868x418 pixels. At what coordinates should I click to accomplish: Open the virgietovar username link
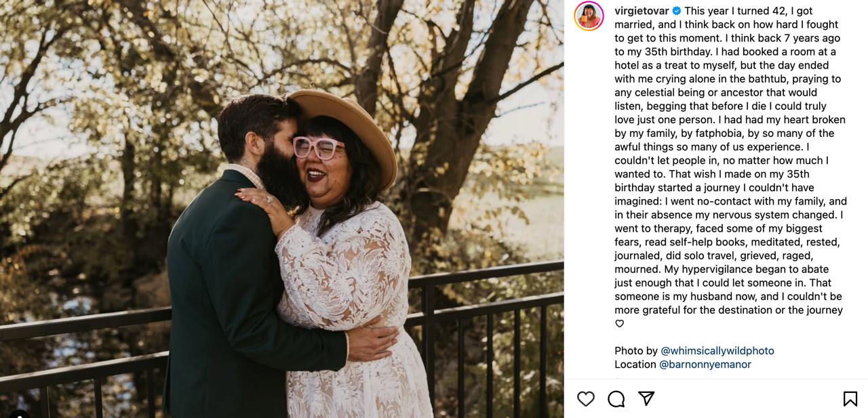[642, 11]
